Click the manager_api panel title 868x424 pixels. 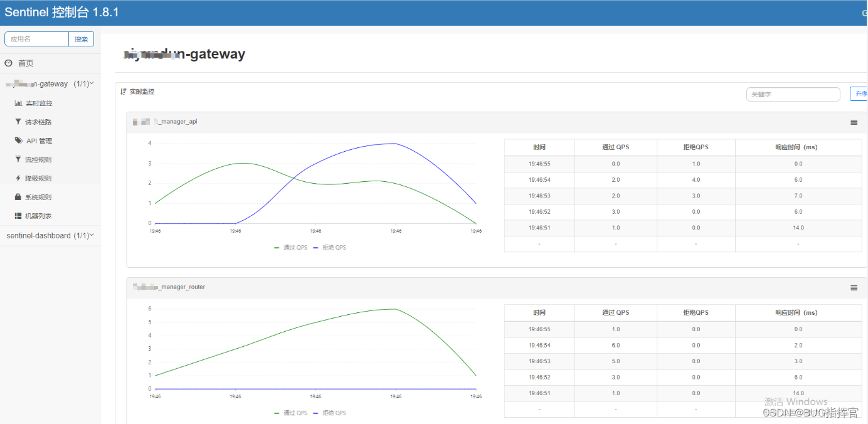(165, 122)
